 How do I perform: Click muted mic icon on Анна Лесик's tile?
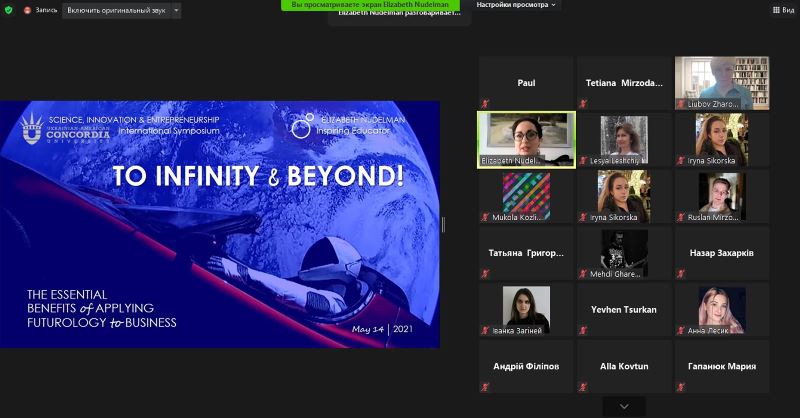click(681, 330)
